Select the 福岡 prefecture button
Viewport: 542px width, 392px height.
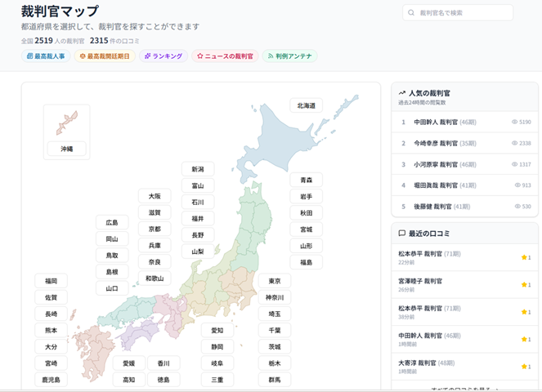tap(51, 281)
